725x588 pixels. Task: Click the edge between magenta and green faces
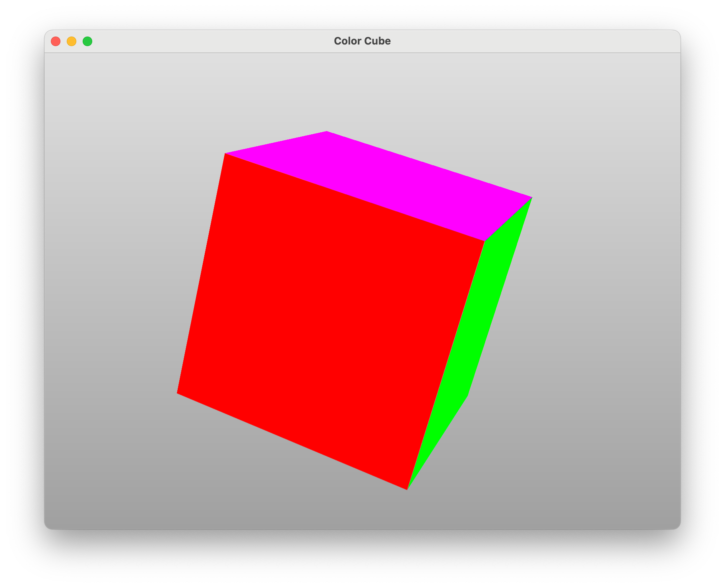(508, 219)
